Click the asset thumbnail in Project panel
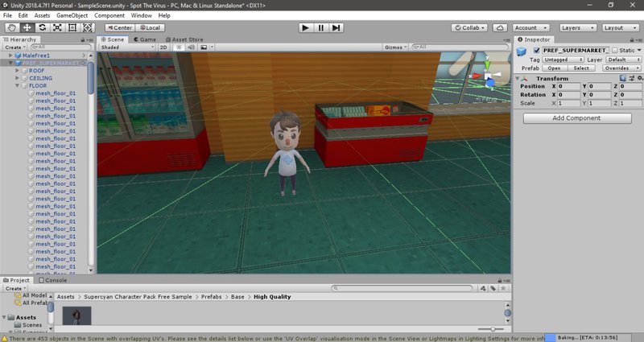Image resolution: width=644 pixels, height=342 pixels. [76, 316]
